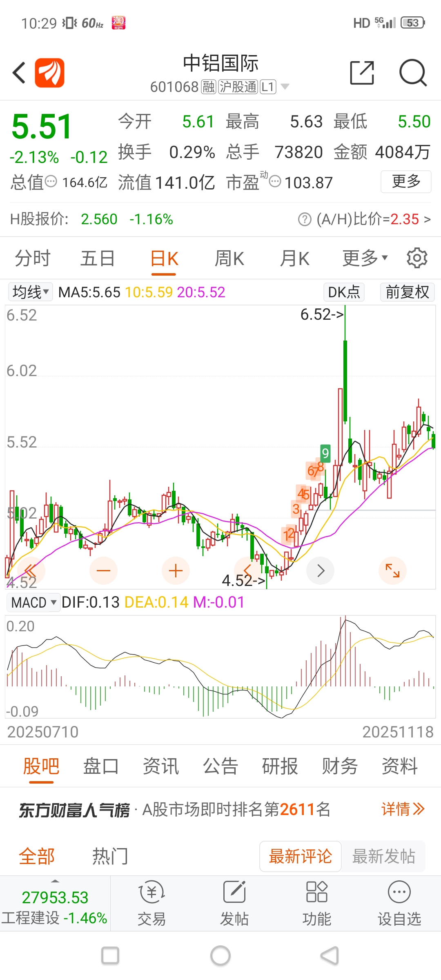Switch to 五日 chart tab
441x980 pixels.
(98, 258)
